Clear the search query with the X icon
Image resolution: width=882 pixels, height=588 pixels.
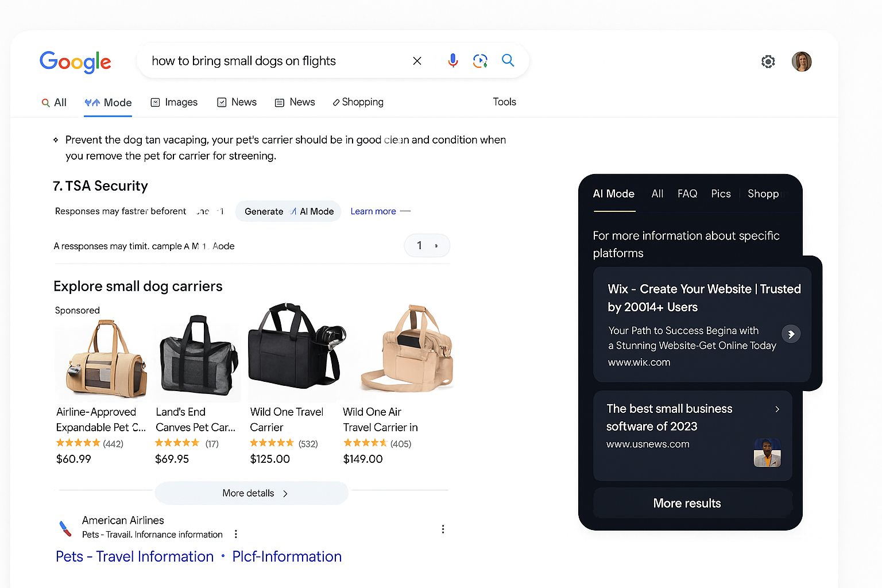tap(417, 61)
